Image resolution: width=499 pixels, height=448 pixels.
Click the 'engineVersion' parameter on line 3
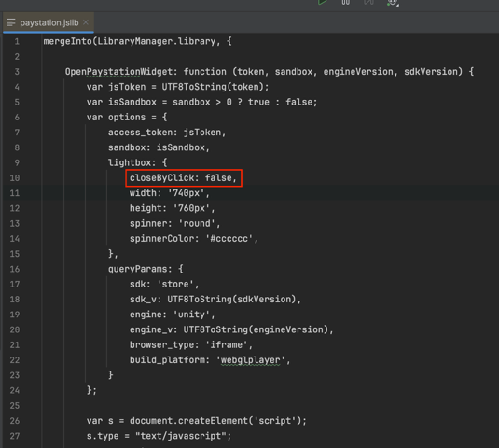358,72
